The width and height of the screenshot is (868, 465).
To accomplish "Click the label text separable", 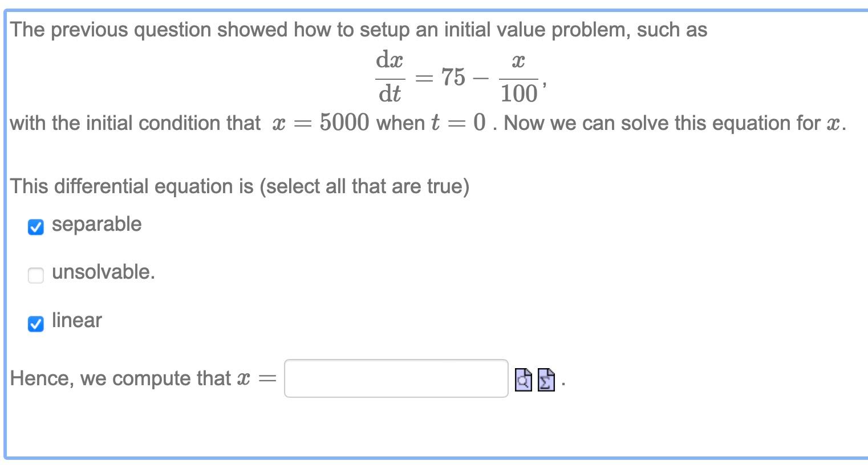I will point(96,225).
